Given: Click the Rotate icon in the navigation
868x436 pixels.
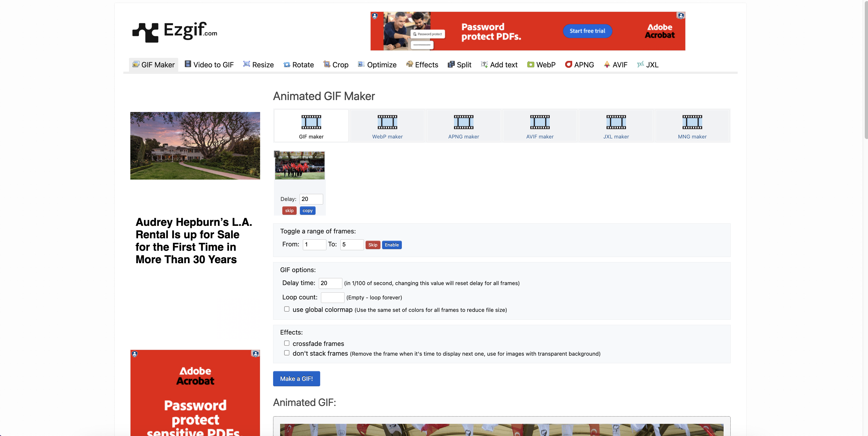Looking at the screenshot, I should point(287,64).
